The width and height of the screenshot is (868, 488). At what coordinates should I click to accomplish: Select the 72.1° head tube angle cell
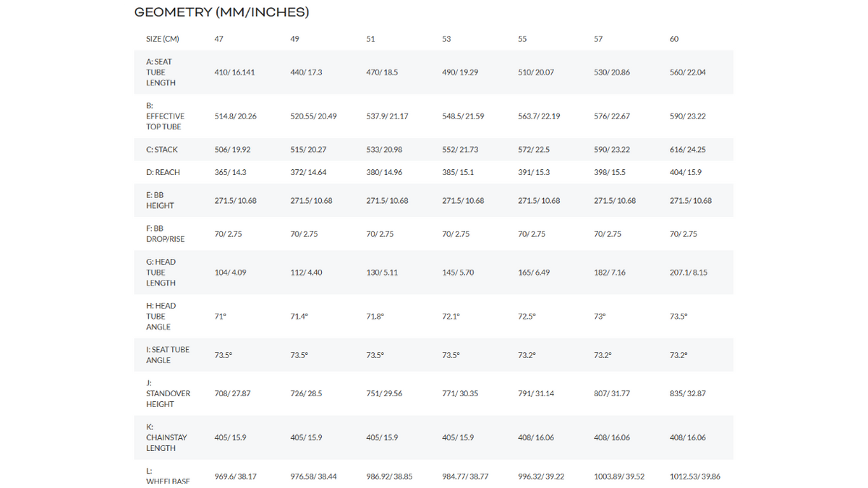451,316
